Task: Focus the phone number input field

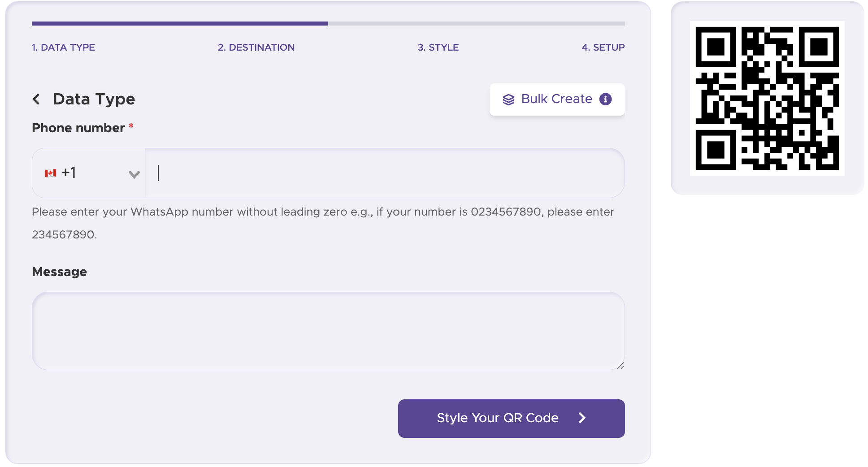Action: point(385,173)
